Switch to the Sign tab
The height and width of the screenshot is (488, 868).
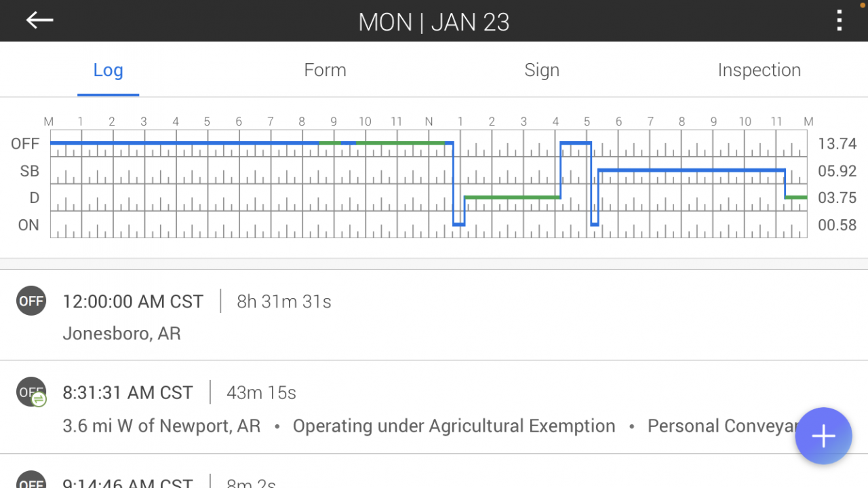pos(542,70)
